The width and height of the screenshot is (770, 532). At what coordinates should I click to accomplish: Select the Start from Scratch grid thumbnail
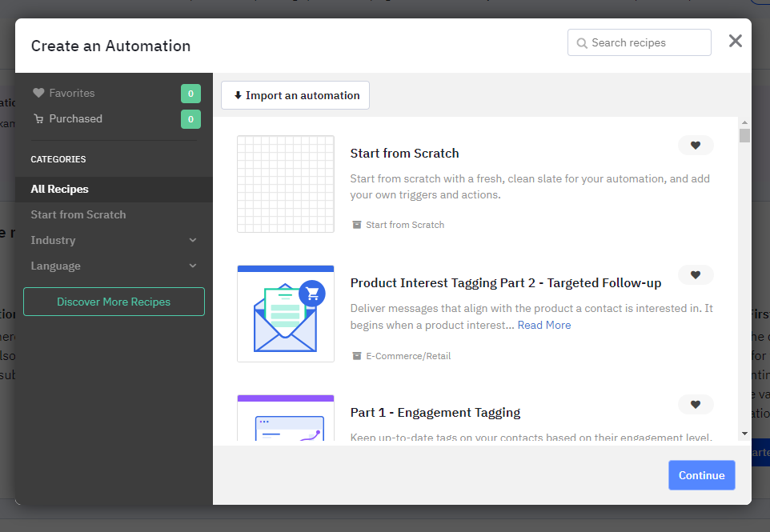[286, 184]
